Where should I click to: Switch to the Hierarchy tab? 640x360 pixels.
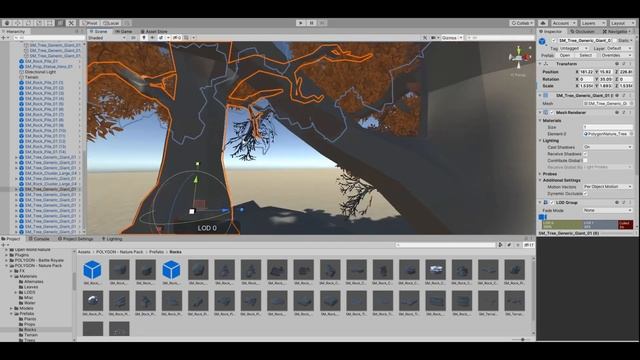pos(14,31)
